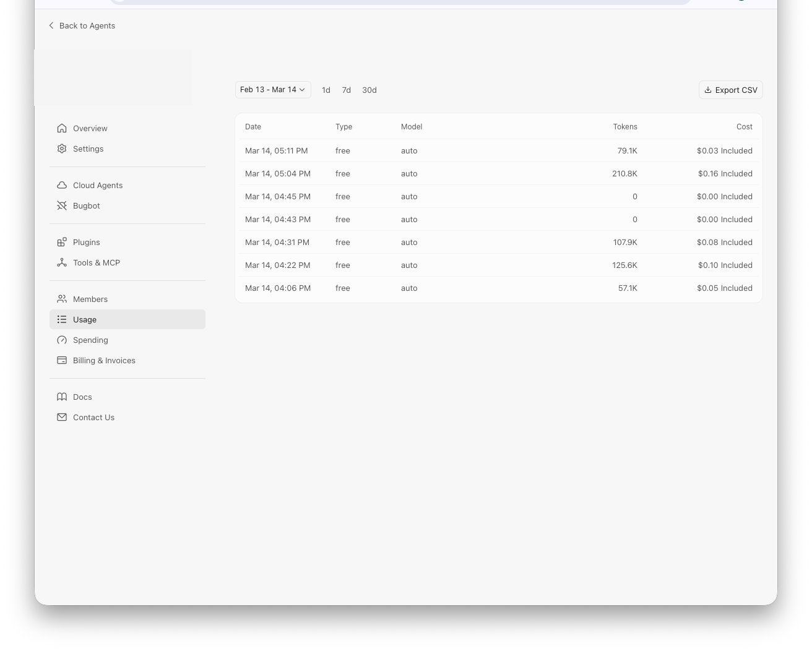Viewport: 812px width, 651px height.
Task: Select the Members people icon
Action: (x=62, y=299)
